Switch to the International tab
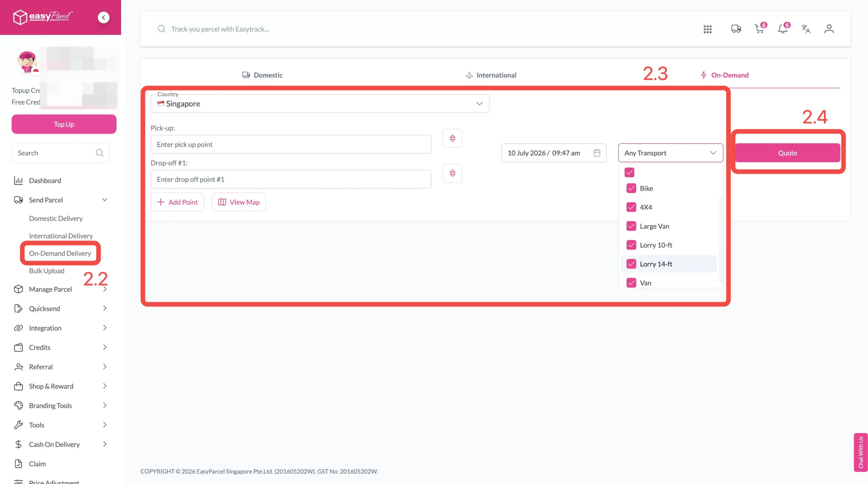 coord(491,75)
